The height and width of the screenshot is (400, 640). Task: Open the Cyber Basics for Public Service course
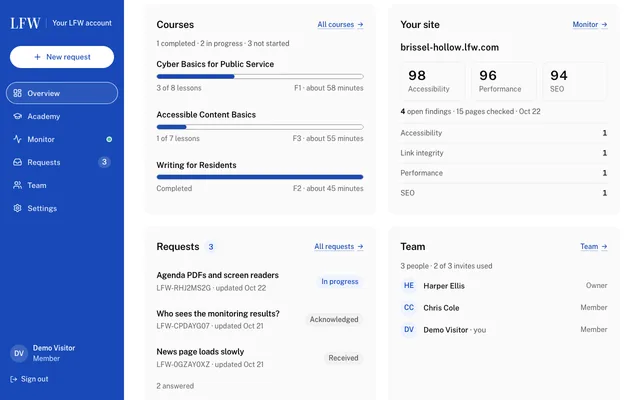215,64
